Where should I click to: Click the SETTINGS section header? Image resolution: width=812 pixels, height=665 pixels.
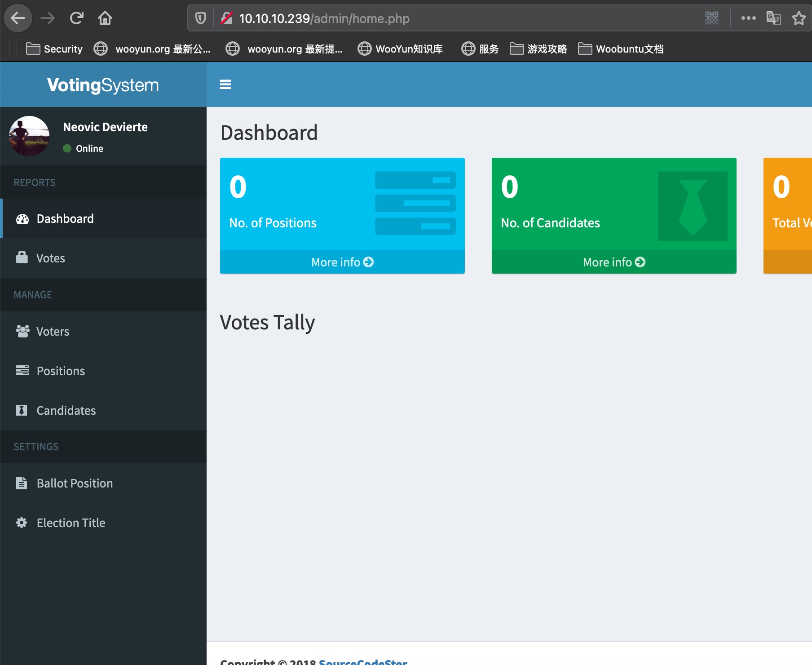pos(36,447)
